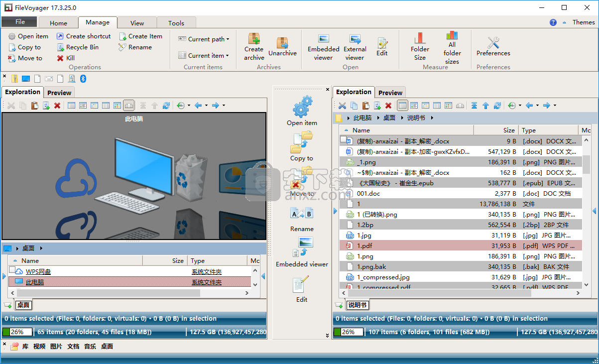The width and height of the screenshot is (599, 364).
Task: Open the history dropdown in the left pane toolbar
Action: pyautogui.click(x=189, y=106)
